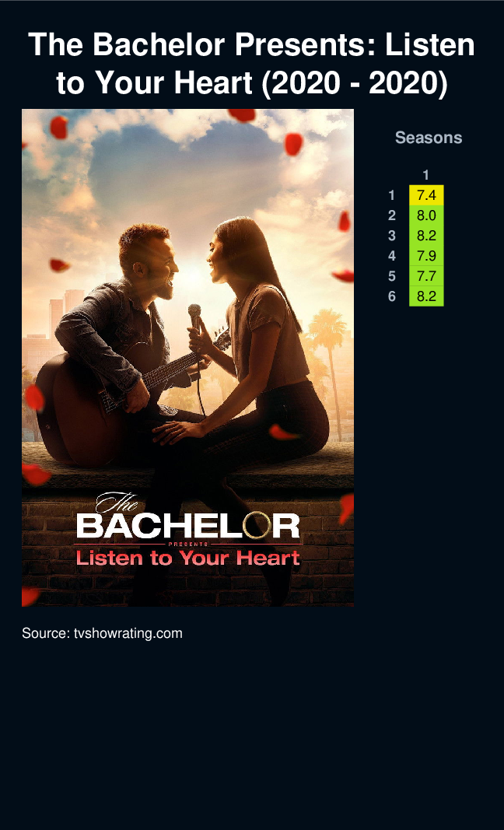Click episode row label 6
The width and height of the screenshot is (504, 830).
click(x=392, y=296)
